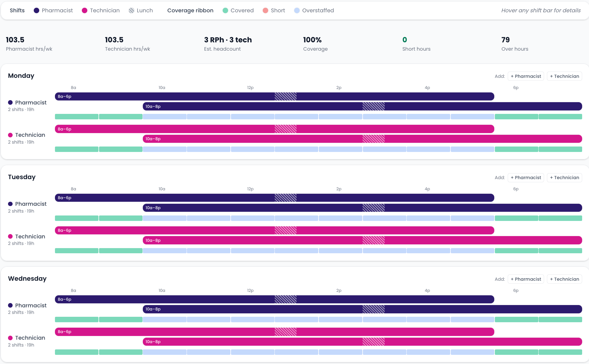The width and height of the screenshot is (589, 364).
Task: Click lunch block in Wednesday technician 8a–6p shift
Action: click(x=286, y=332)
